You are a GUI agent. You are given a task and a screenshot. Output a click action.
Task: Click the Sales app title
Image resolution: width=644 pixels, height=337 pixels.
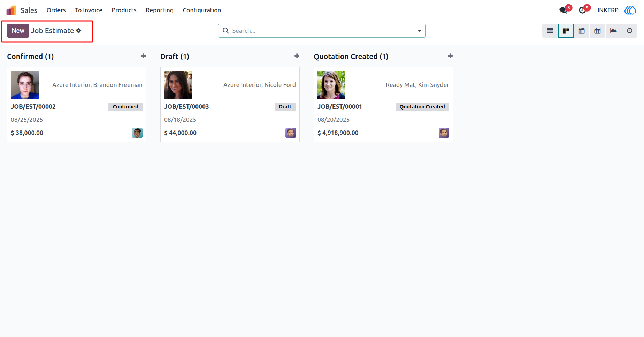29,10
